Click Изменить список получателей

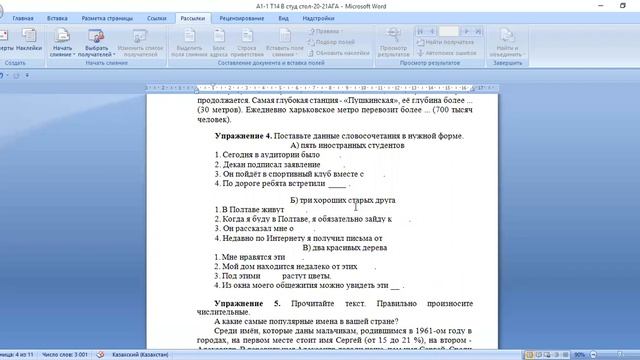click(x=140, y=42)
